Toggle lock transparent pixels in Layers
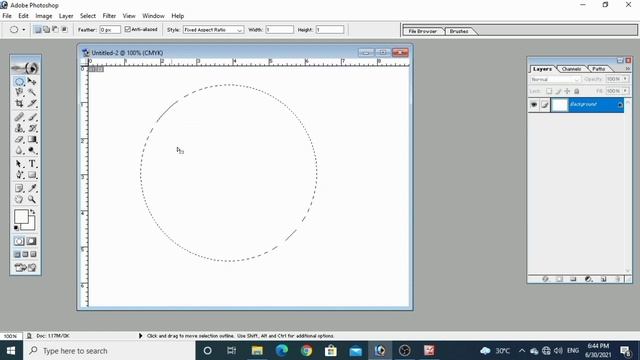Screen dimensions: 640x360 pyautogui.click(x=549, y=91)
